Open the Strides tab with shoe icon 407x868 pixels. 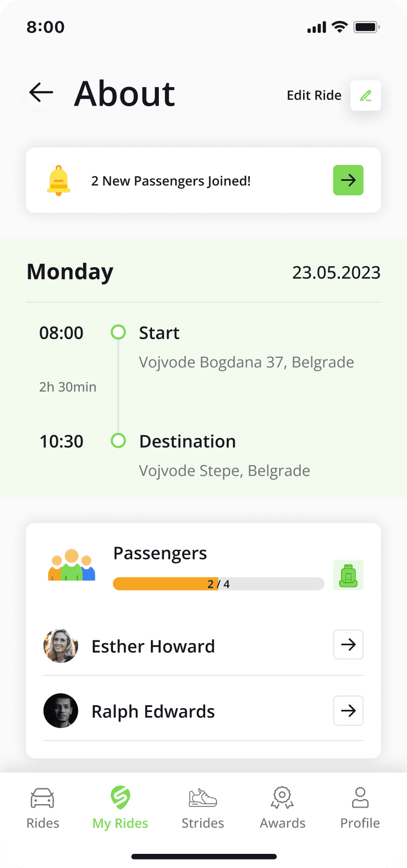pos(203,809)
